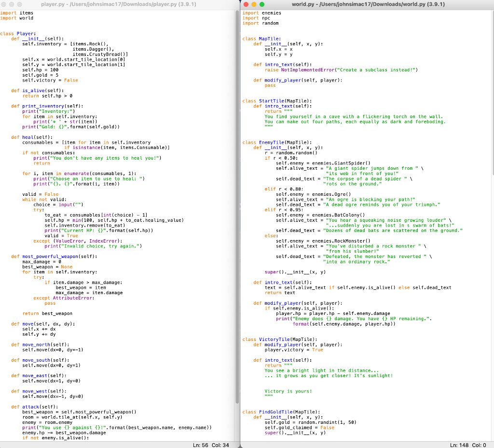Click 'def is_alive(self):' in player.py

point(38,91)
